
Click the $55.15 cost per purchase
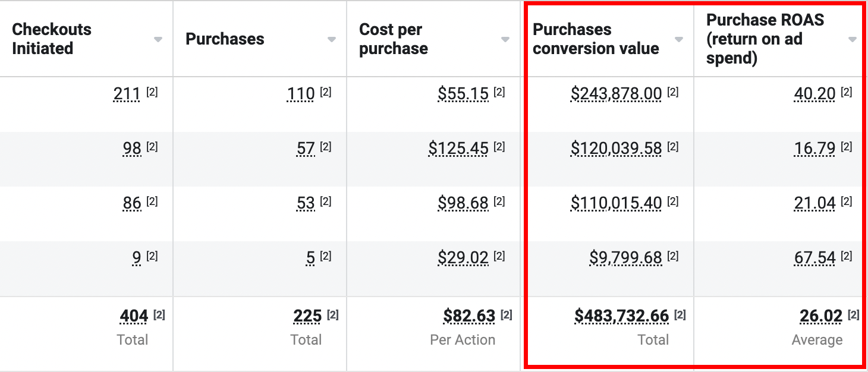coord(463,94)
